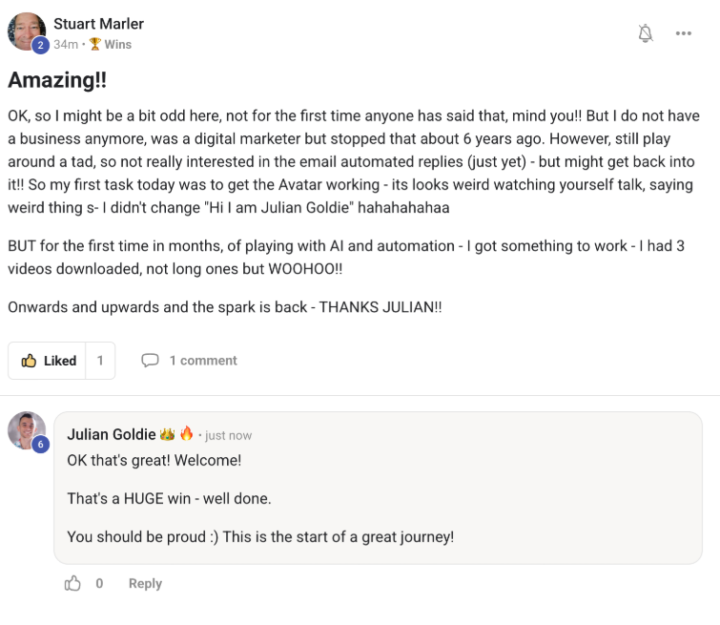Open Stuart Marler's profile name link

(x=98, y=23)
